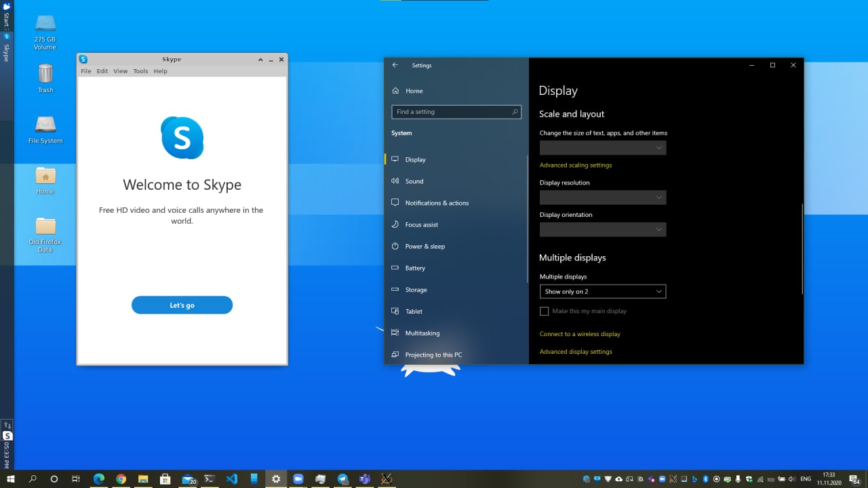Click the taskbar clock showing 17:33
The image size is (868, 488).
[829, 479]
